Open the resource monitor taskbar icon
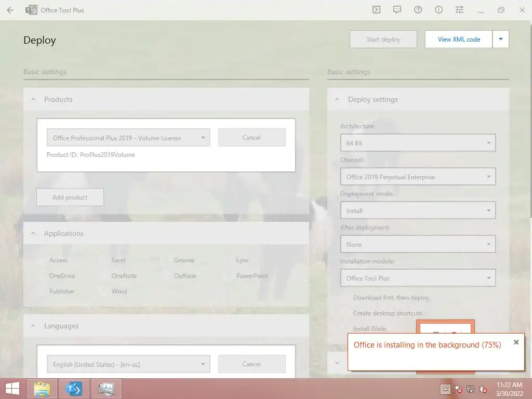The width and height of the screenshot is (532, 399). tap(107, 389)
